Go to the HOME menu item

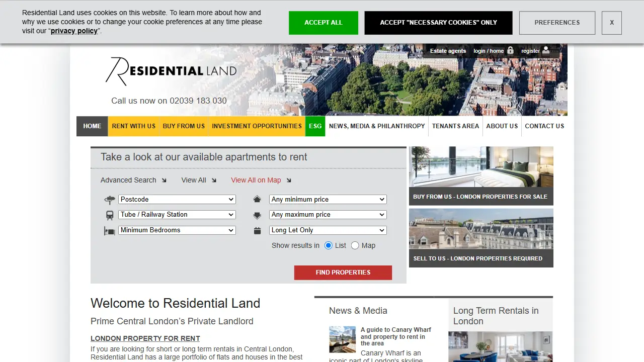(x=92, y=126)
